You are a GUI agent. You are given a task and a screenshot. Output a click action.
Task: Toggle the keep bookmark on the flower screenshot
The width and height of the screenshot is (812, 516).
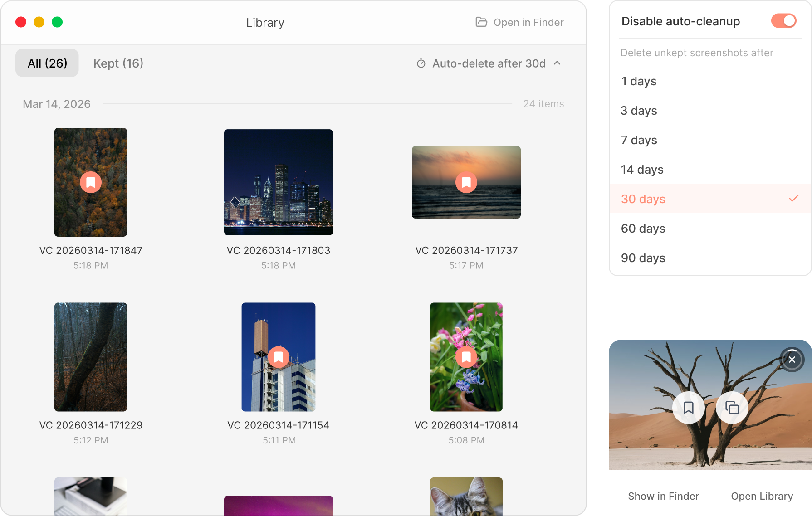[x=466, y=357]
